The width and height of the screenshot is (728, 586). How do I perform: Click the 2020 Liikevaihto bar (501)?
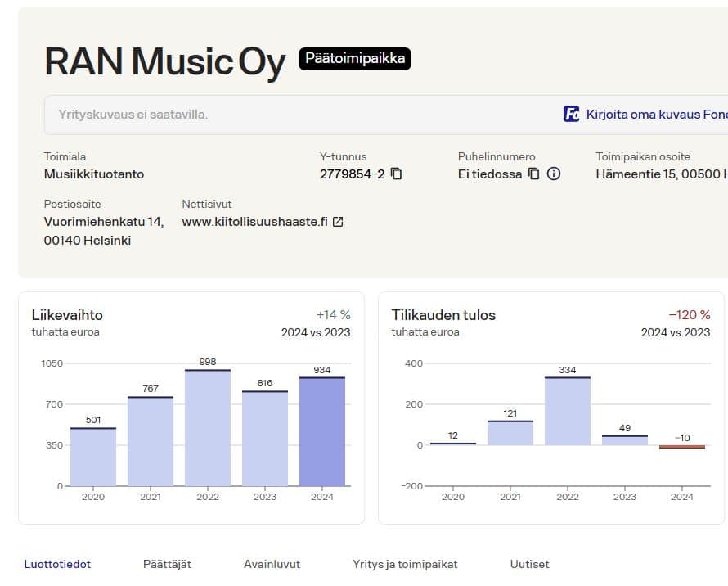[93, 457]
